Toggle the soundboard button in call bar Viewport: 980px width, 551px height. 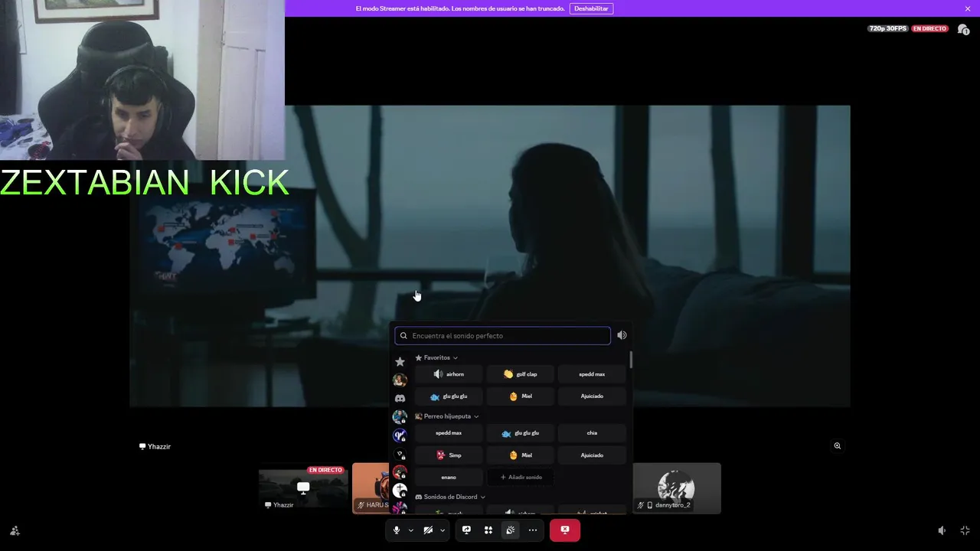click(x=511, y=530)
